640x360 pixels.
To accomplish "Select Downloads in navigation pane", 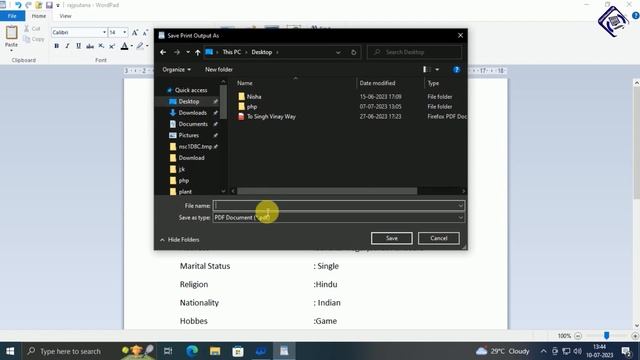I will (x=192, y=113).
